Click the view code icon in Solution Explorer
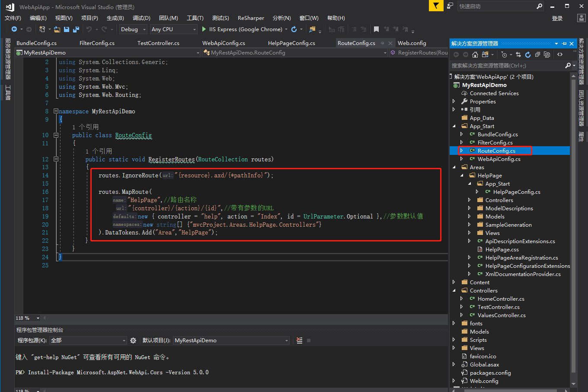Viewport: 588px width, 392px height. 560,55
